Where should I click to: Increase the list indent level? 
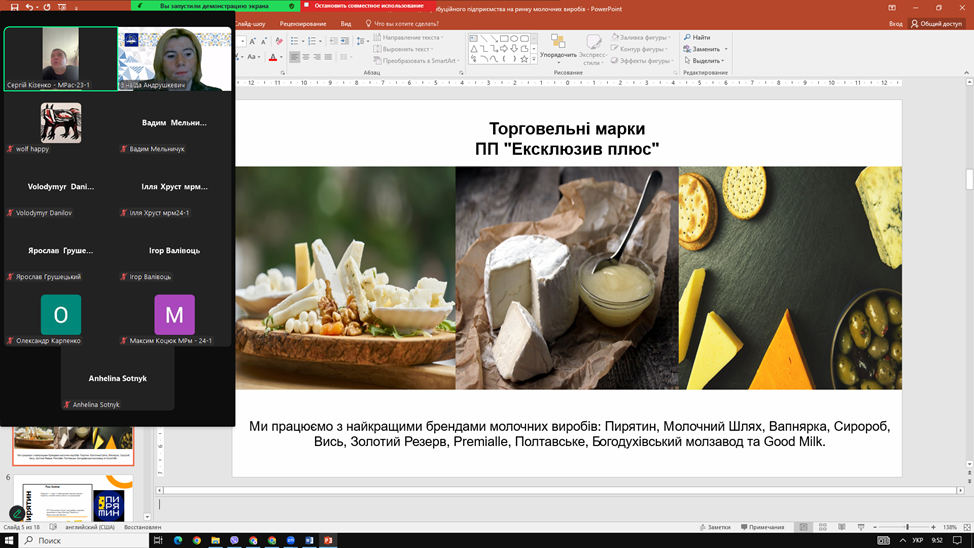[x=345, y=41]
